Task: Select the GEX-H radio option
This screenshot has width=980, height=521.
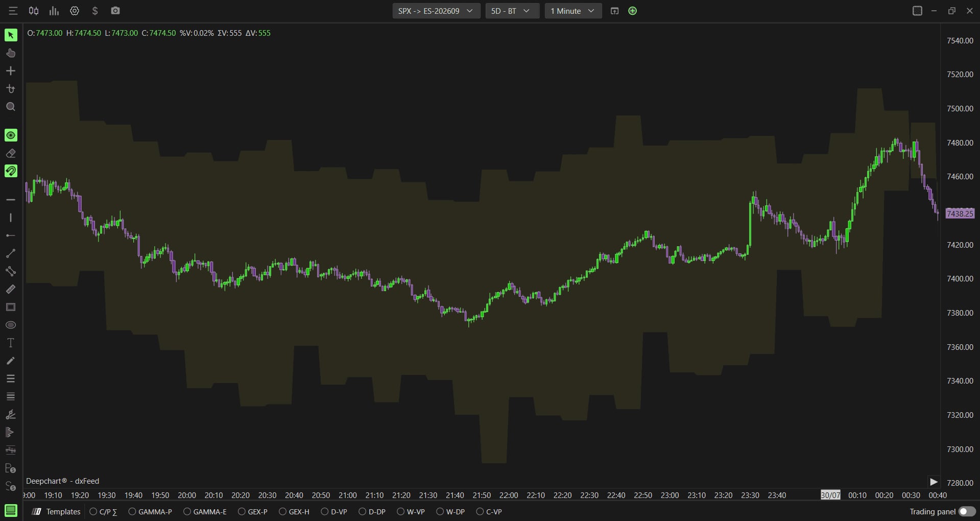Action: coord(294,512)
